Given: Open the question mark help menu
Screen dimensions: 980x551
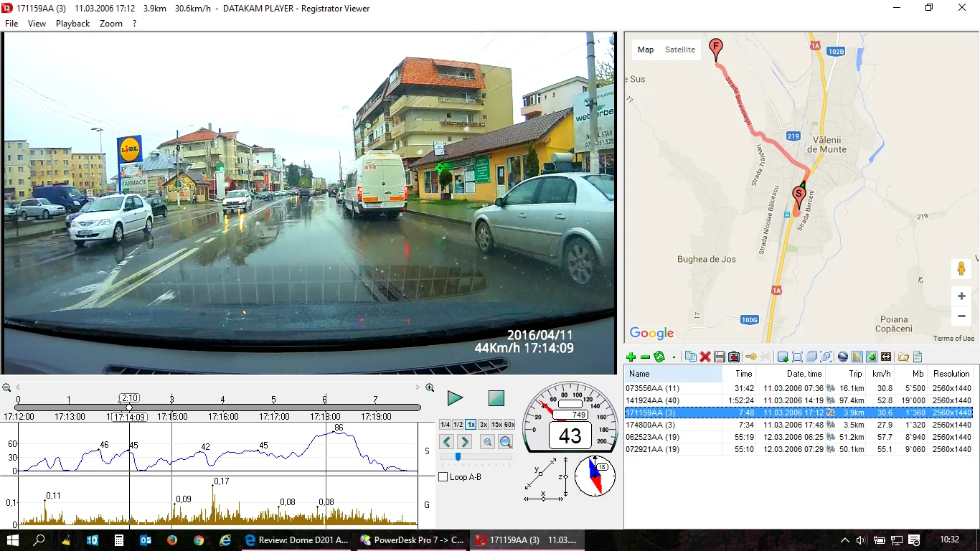Looking at the screenshot, I should point(134,24).
